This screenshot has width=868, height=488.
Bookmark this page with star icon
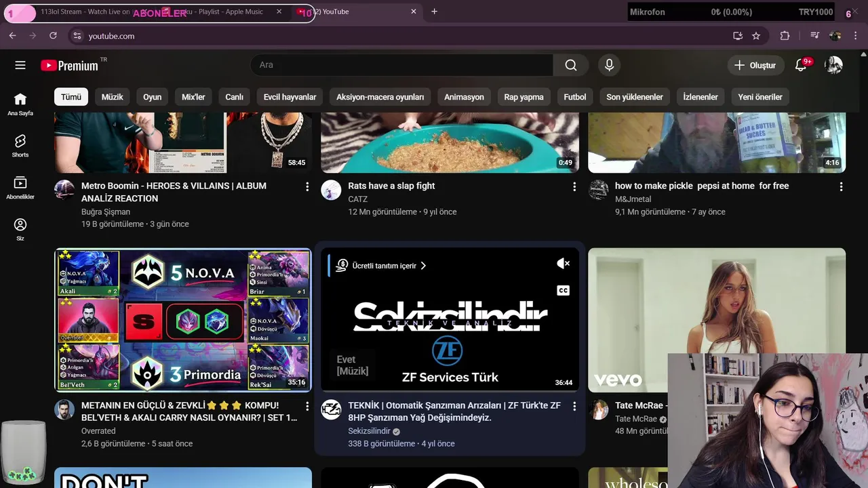tap(756, 36)
